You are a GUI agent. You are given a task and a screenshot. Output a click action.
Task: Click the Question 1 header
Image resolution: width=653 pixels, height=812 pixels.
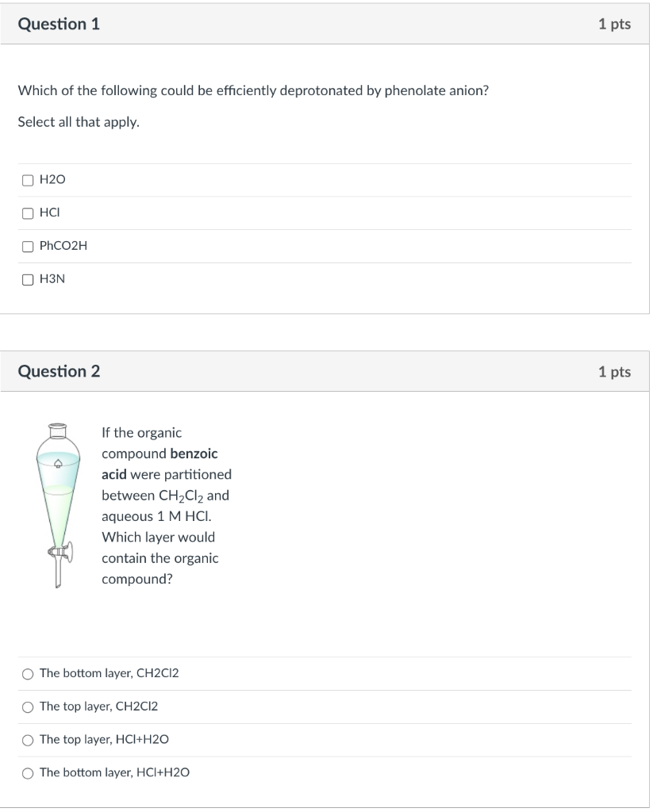58,24
